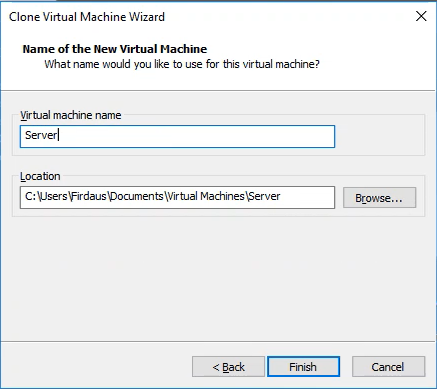Click the Finish button
The height and width of the screenshot is (389, 437).
click(303, 367)
